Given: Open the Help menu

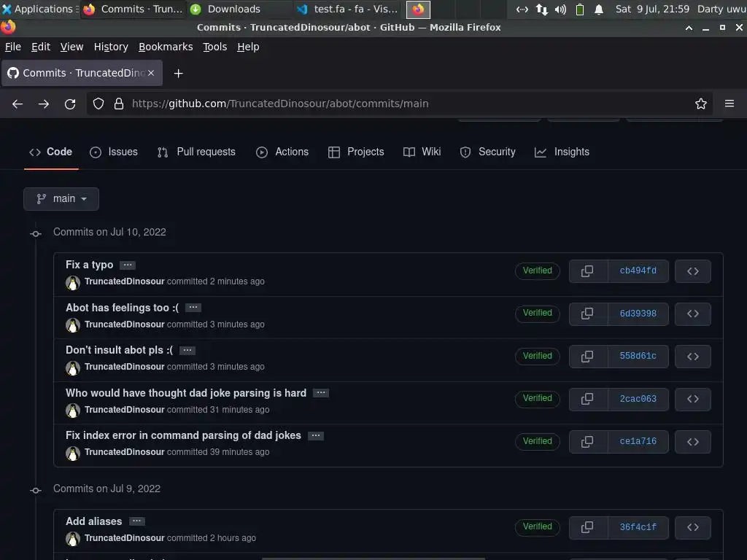Looking at the screenshot, I should tap(248, 47).
